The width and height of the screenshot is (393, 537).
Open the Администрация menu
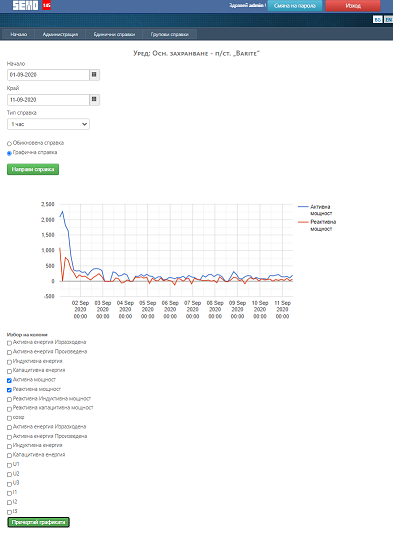[60, 34]
